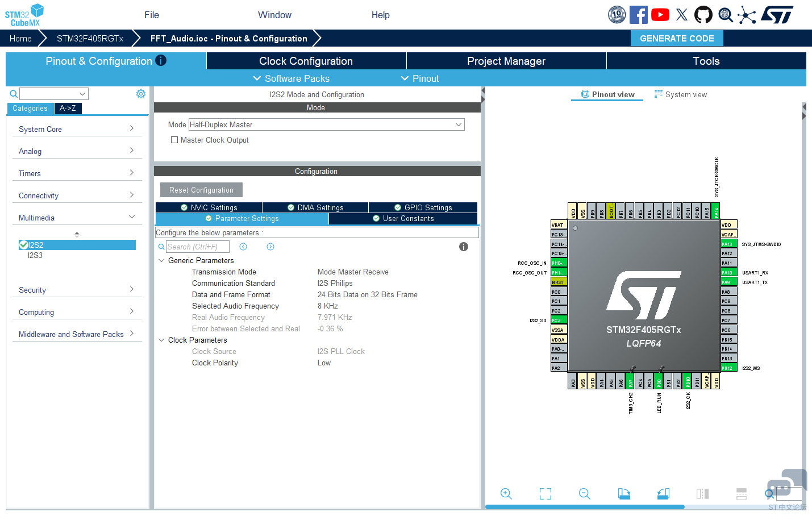Viewport: 812px width, 516px height.
Task: Open the I2S2 Mode dropdown
Action: (x=327, y=124)
